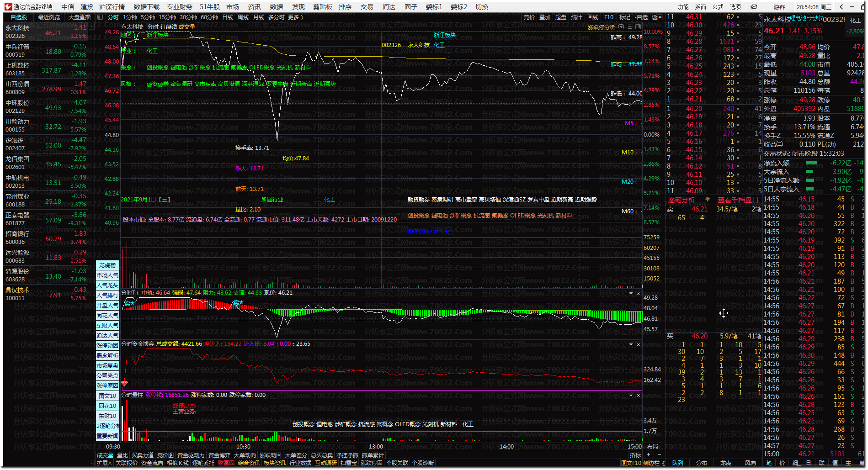Click the 化工 sector label at top right

click(x=856, y=20)
